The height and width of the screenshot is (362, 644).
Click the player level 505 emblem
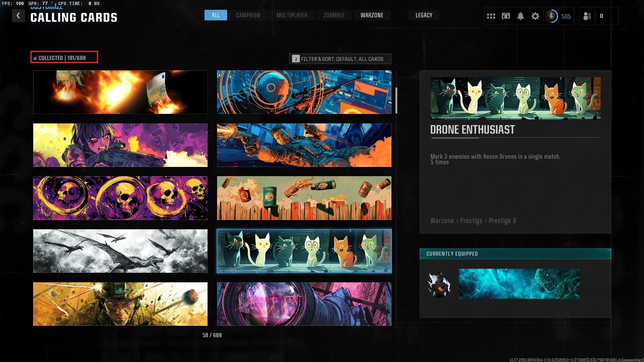(x=551, y=16)
